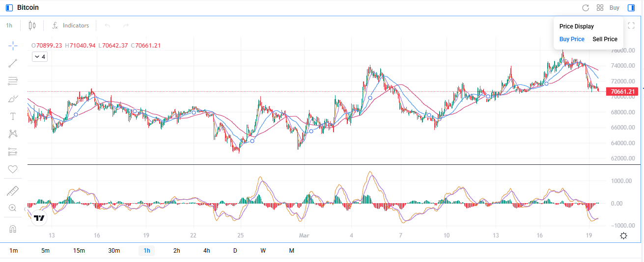Select the D daily timeframe tab
Image resolution: width=644 pixels, height=262 pixels.
point(235,251)
